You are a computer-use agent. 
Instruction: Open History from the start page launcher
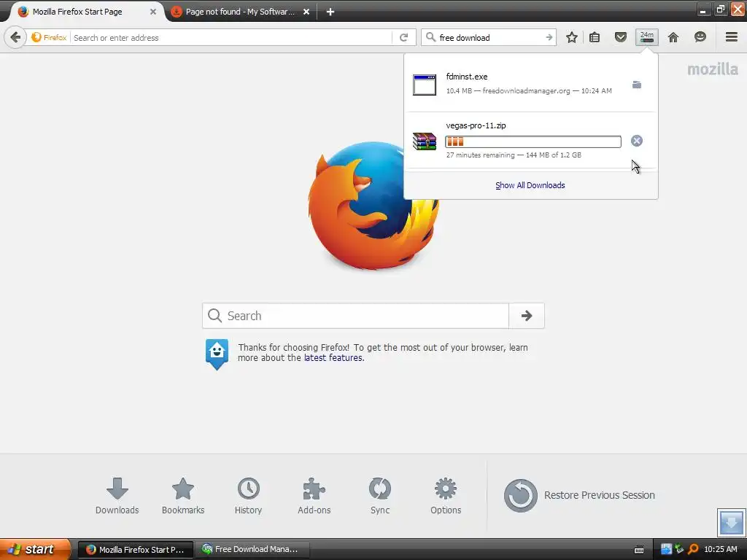point(248,496)
